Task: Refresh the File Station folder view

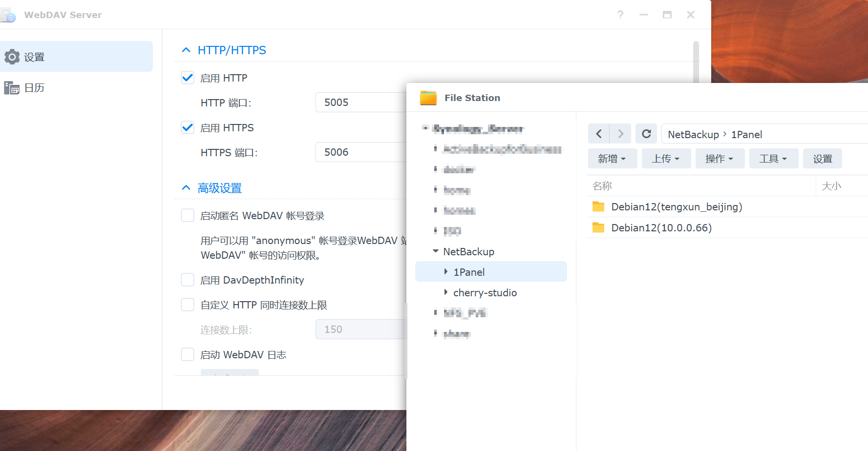Action: tap(646, 134)
